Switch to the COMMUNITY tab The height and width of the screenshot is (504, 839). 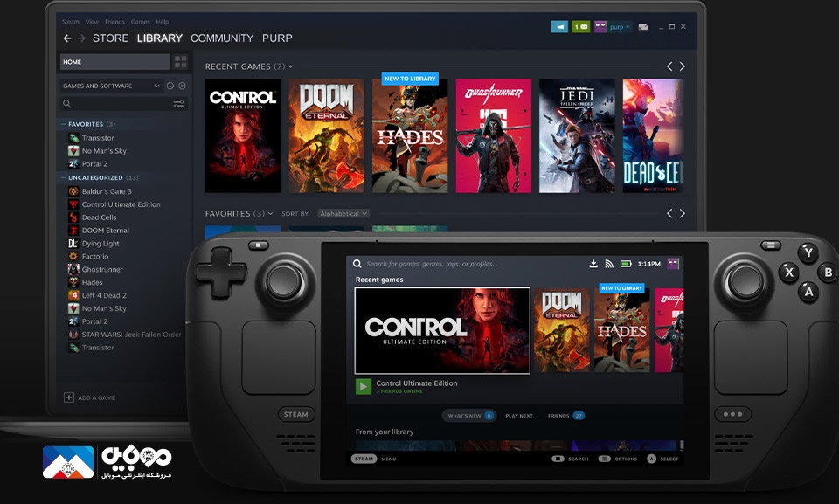click(222, 38)
